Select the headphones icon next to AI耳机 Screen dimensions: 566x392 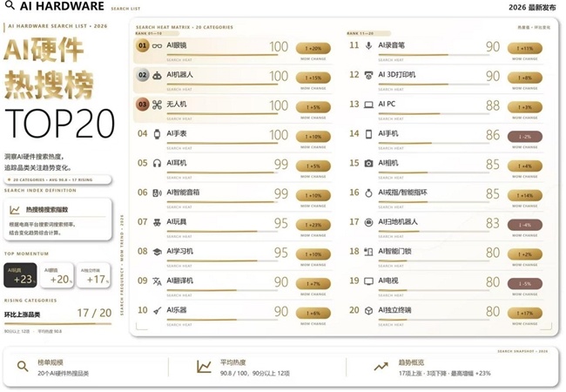point(157,164)
